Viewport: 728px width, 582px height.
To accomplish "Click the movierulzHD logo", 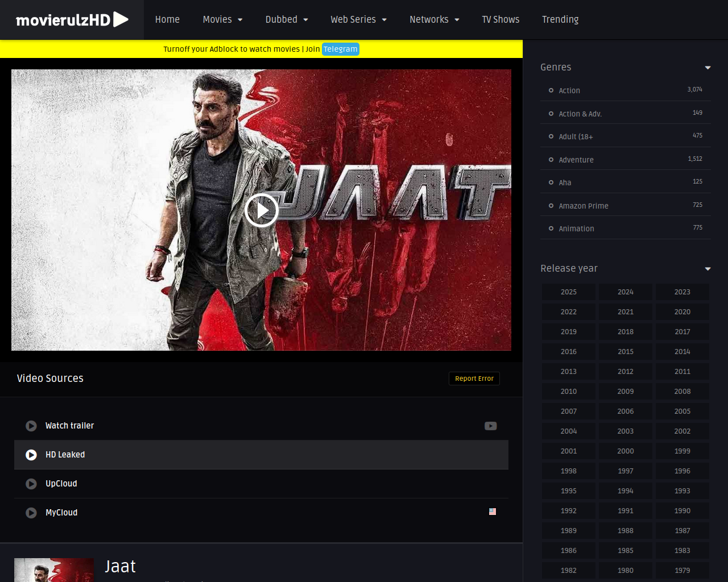I will tap(72, 19).
